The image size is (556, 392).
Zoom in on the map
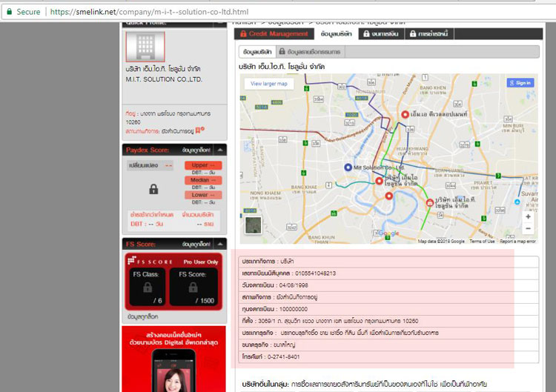(528, 216)
